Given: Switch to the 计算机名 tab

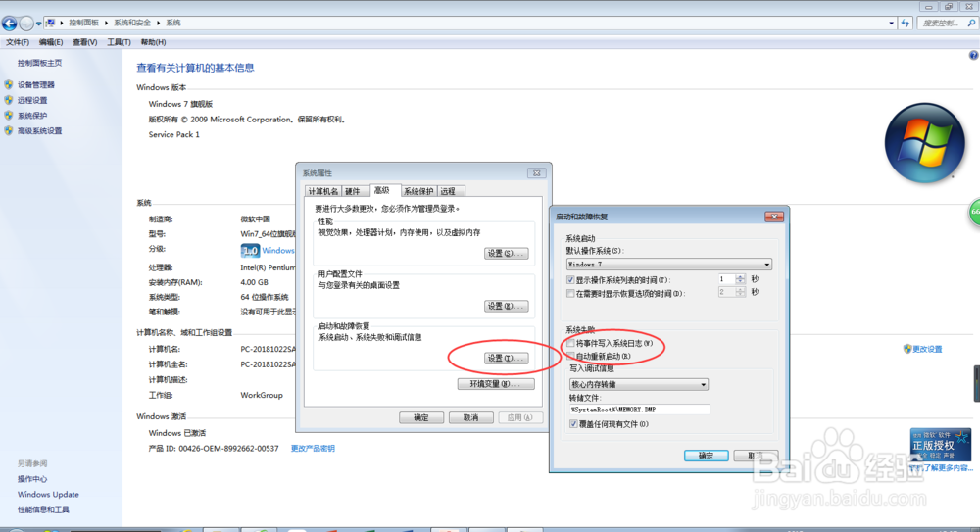Looking at the screenshot, I should 323,191.
